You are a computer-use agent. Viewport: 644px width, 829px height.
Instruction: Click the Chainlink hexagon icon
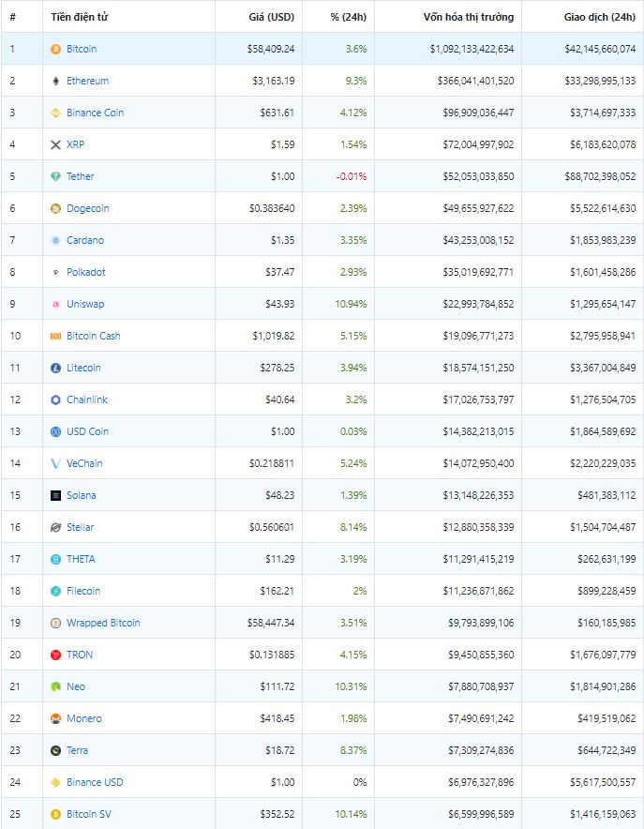tap(55, 399)
